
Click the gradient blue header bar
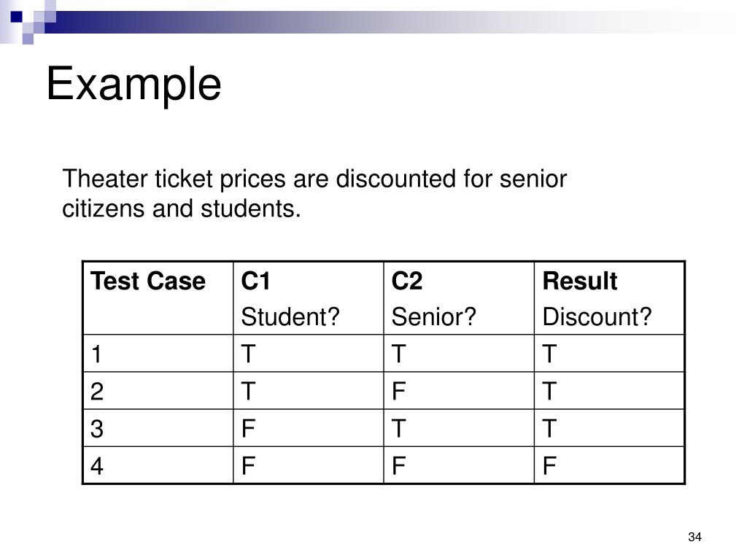(381, 22)
